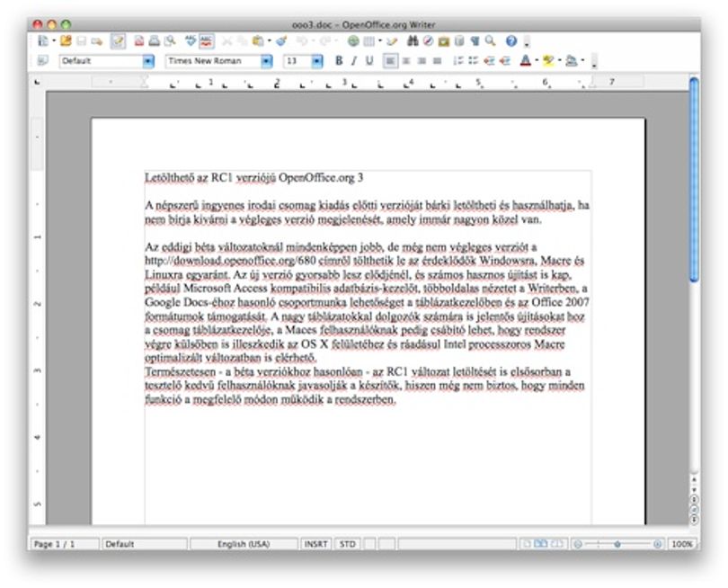Viewport: 728px width, 588px height.
Task: Expand the Times New Roman font dropdown
Action: (267, 61)
